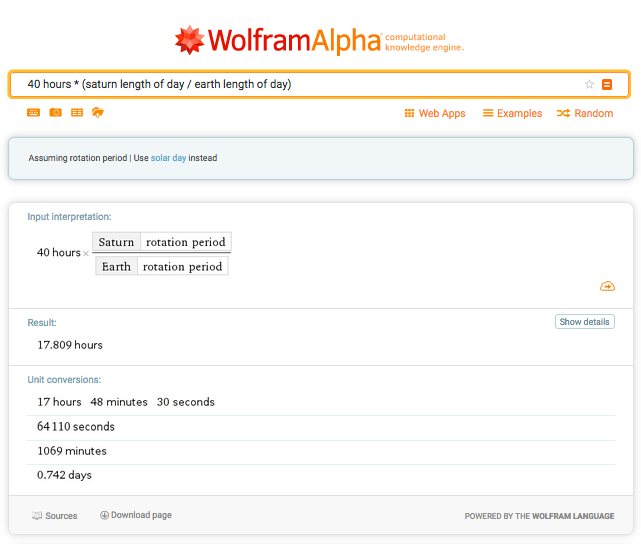Screen dimensions: 641x544
Task: Open the extended keyboard icon
Action: point(34,112)
